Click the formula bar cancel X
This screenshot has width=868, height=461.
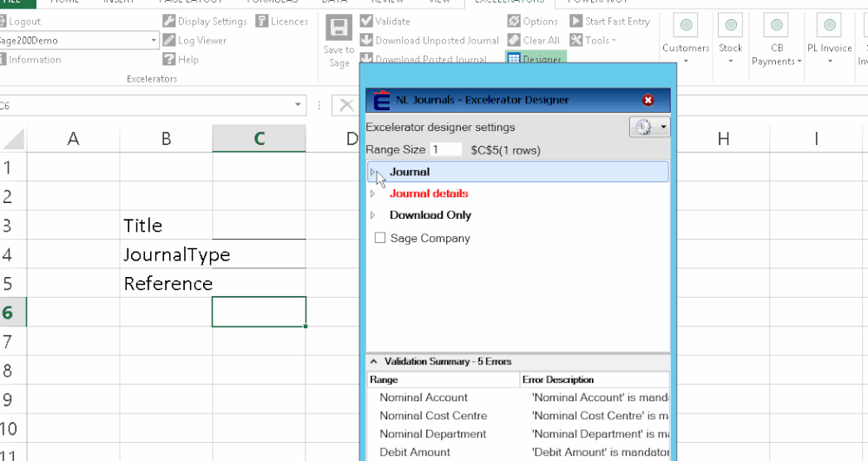pyautogui.click(x=346, y=105)
